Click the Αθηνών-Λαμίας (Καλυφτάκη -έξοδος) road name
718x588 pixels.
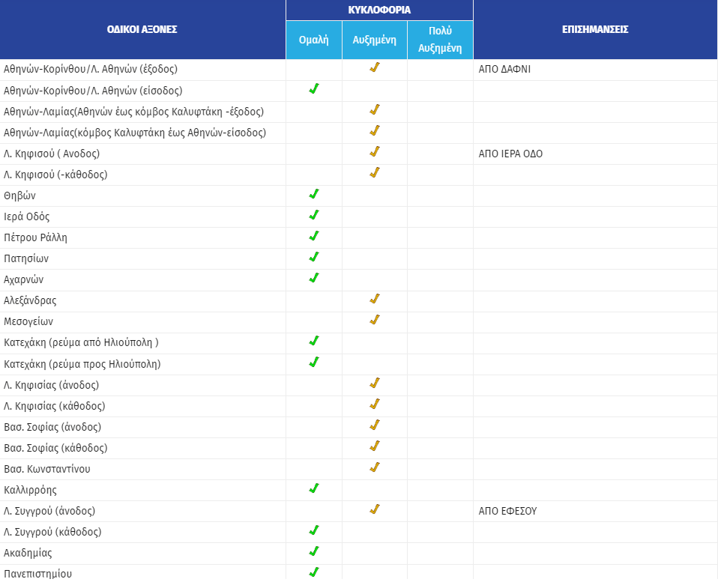pyautogui.click(x=133, y=112)
